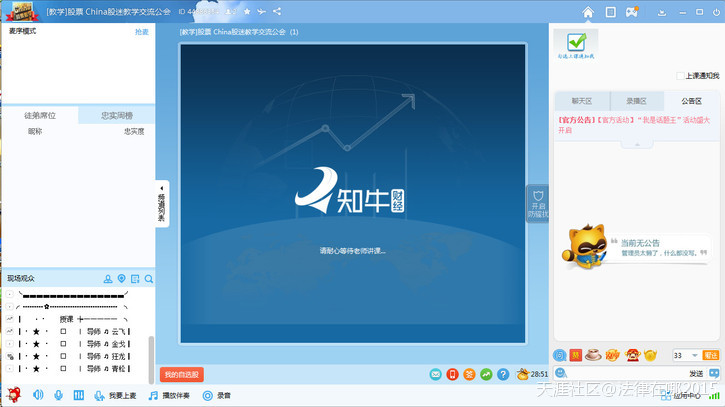This screenshot has height=407, width=725.
Task: Click the user icon in audience panel header
Action: [x=108, y=279]
